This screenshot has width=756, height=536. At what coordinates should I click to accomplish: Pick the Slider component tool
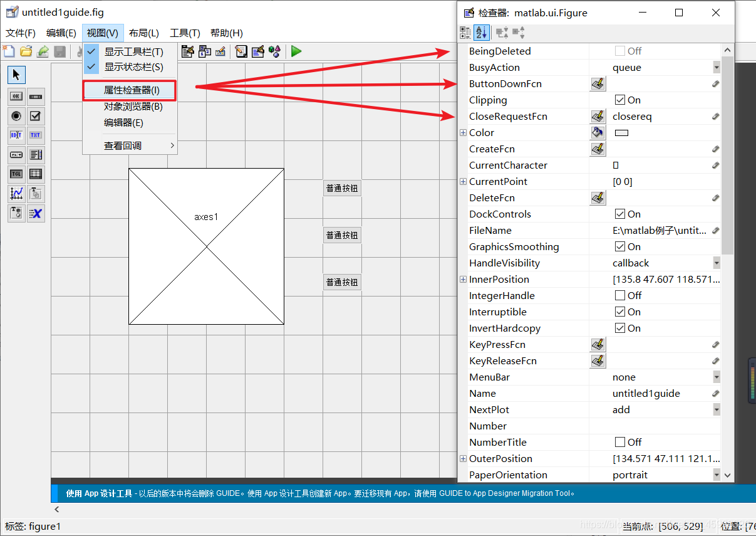[36, 97]
